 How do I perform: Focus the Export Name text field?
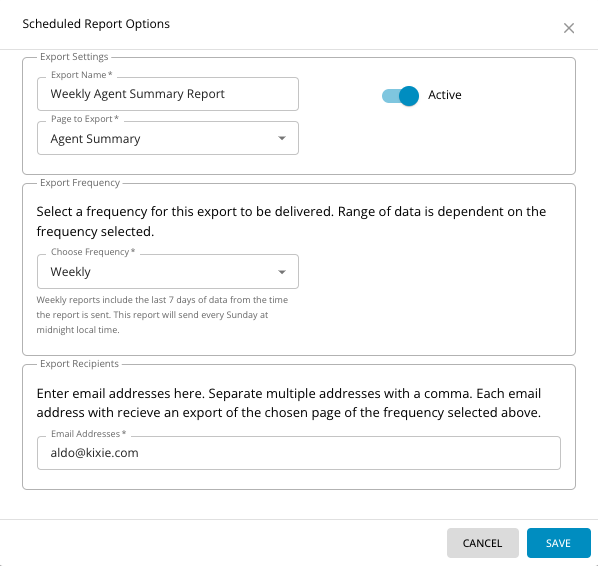click(168, 94)
